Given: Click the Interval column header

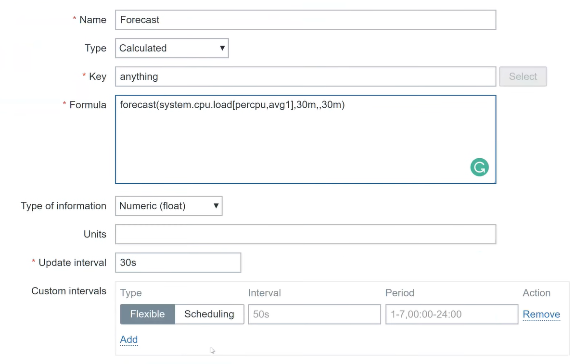Looking at the screenshot, I should click(265, 293).
